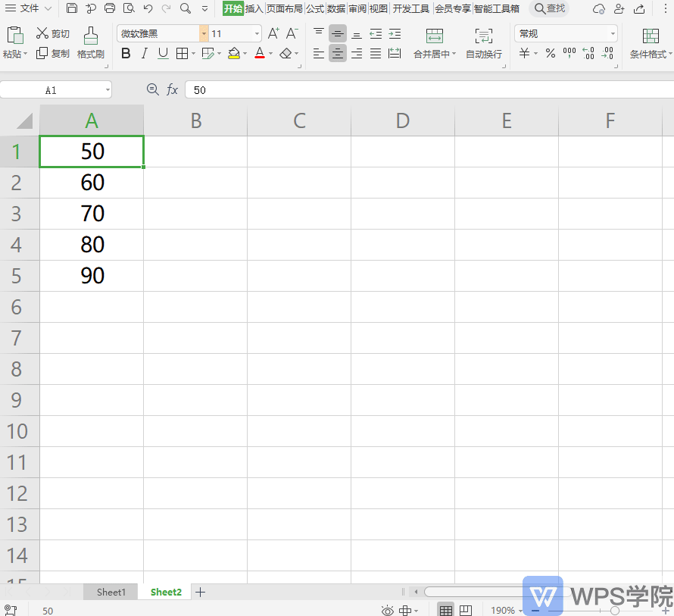This screenshot has width=674, height=616.
Task: Click the Print icon in quick access bar
Action: (110, 8)
